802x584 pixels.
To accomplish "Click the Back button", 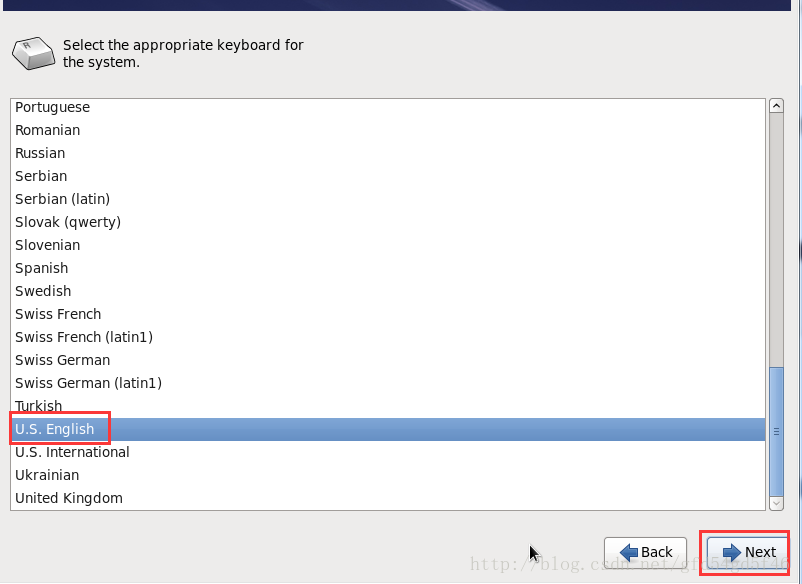I will click(645, 552).
